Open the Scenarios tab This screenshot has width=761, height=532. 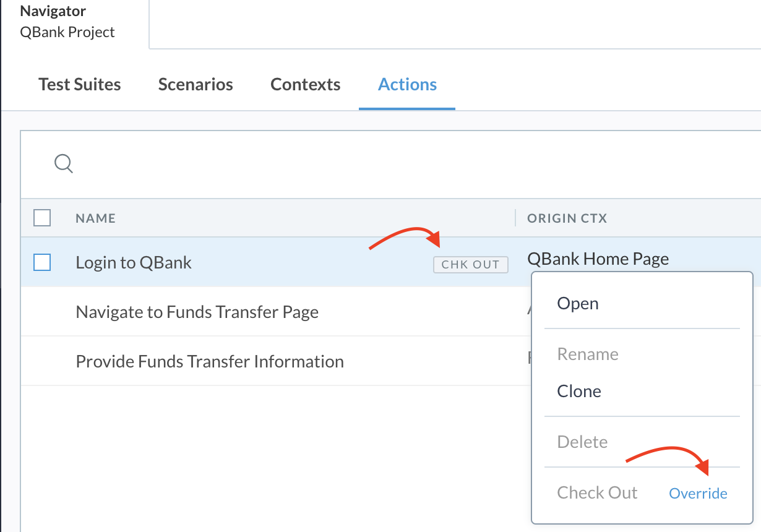[196, 84]
